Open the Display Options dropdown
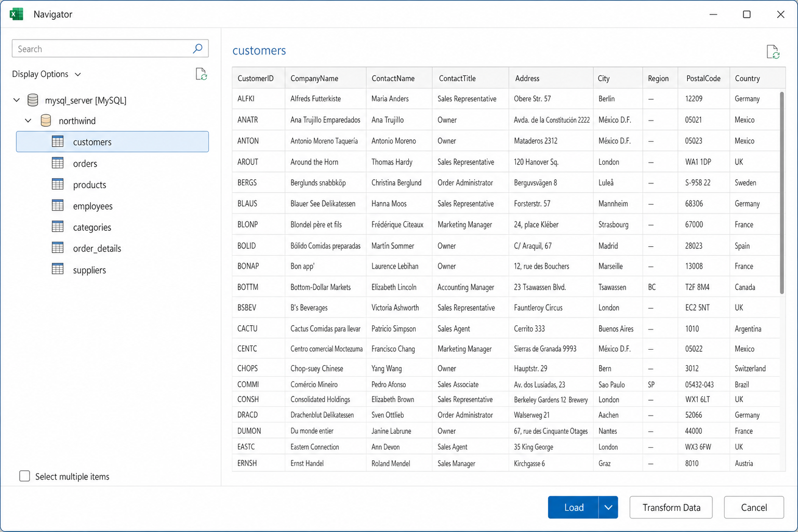 pyautogui.click(x=47, y=74)
